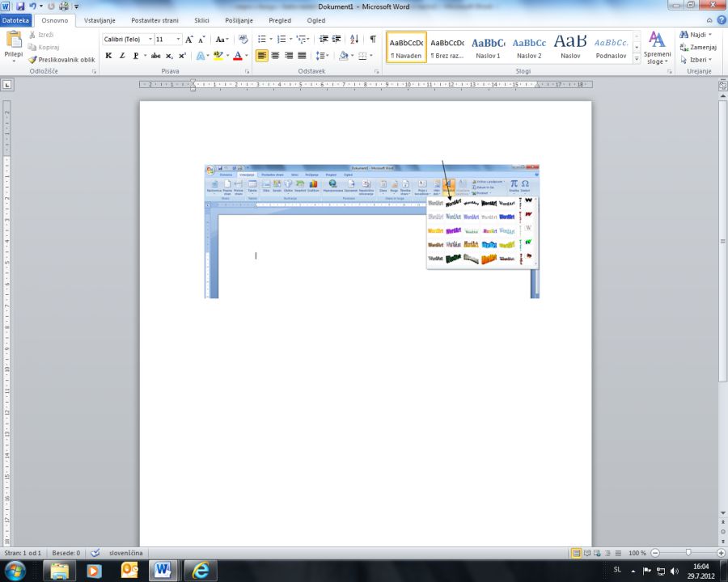Toggle show paragraph marks
The width and height of the screenshot is (728, 582).
pyautogui.click(x=373, y=40)
